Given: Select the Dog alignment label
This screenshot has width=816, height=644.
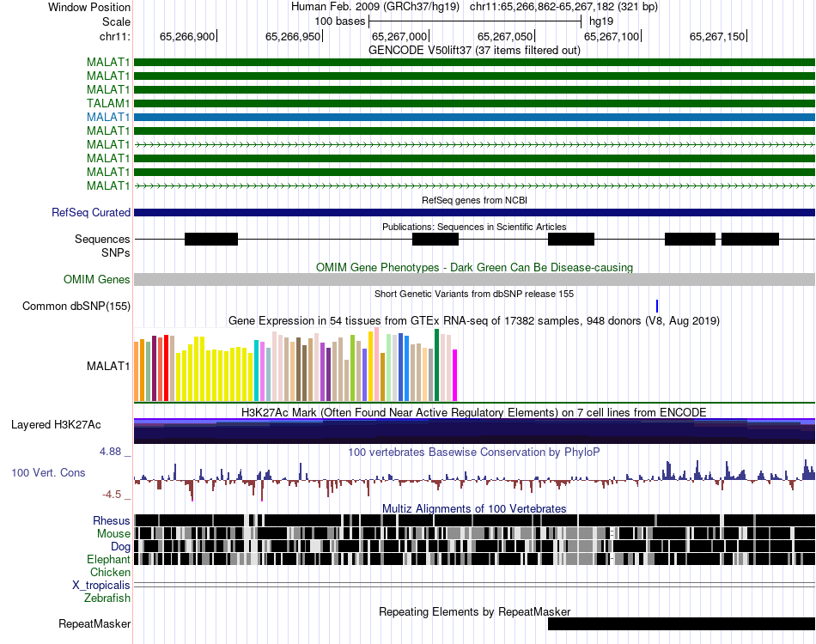Looking at the screenshot, I should (120, 546).
